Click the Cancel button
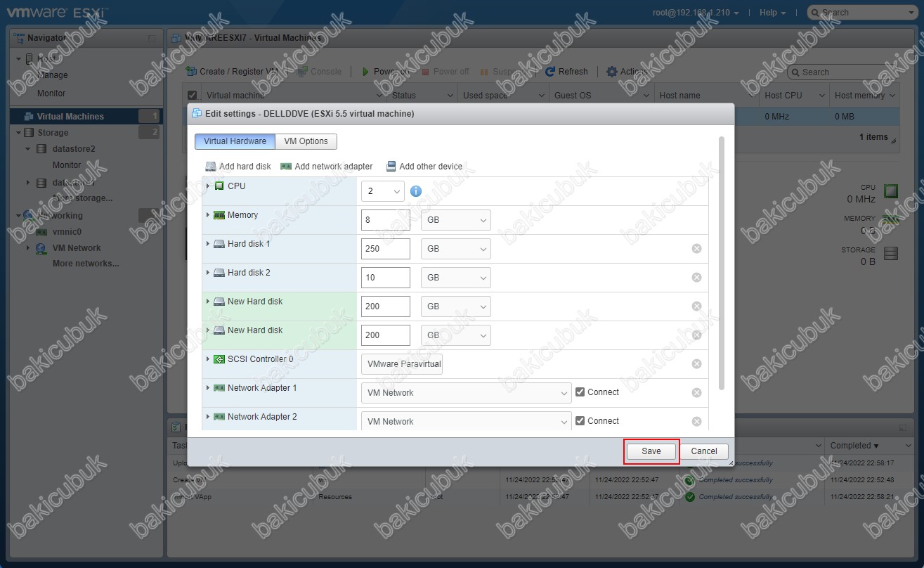The width and height of the screenshot is (924, 568). (703, 451)
